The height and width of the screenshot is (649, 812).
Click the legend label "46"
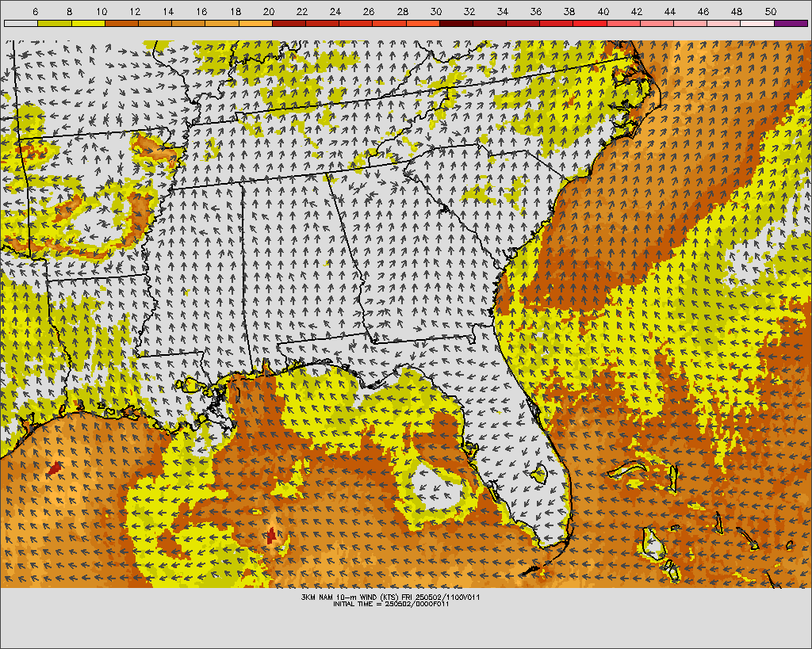[x=703, y=11]
